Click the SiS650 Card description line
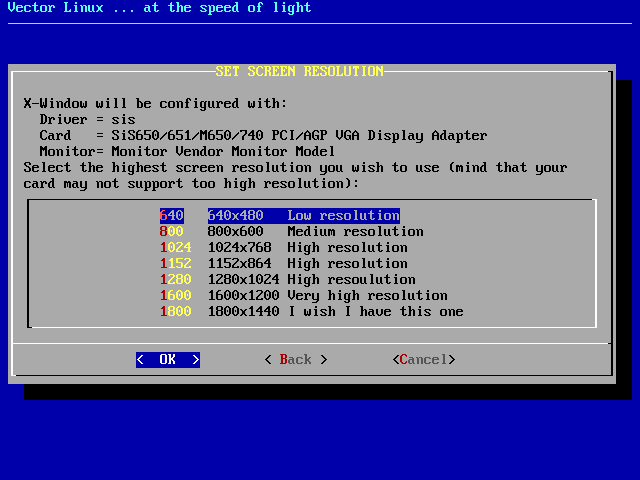 click(263, 135)
